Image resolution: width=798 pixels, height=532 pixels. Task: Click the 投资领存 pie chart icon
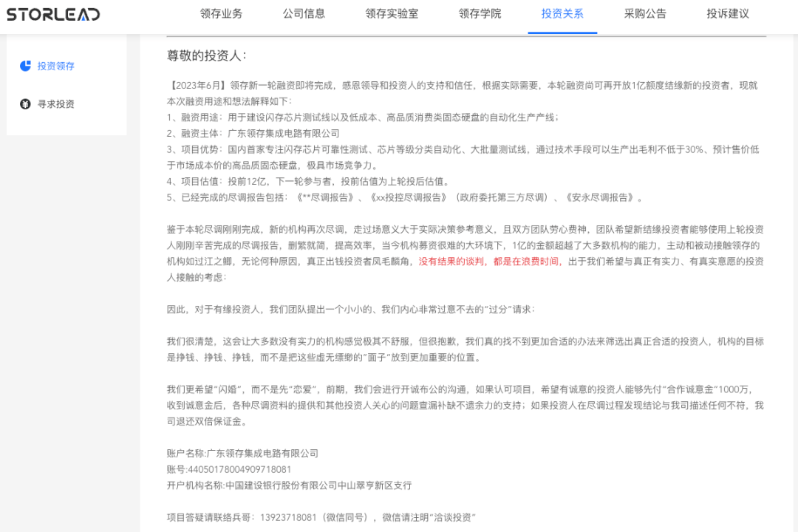tap(25, 66)
